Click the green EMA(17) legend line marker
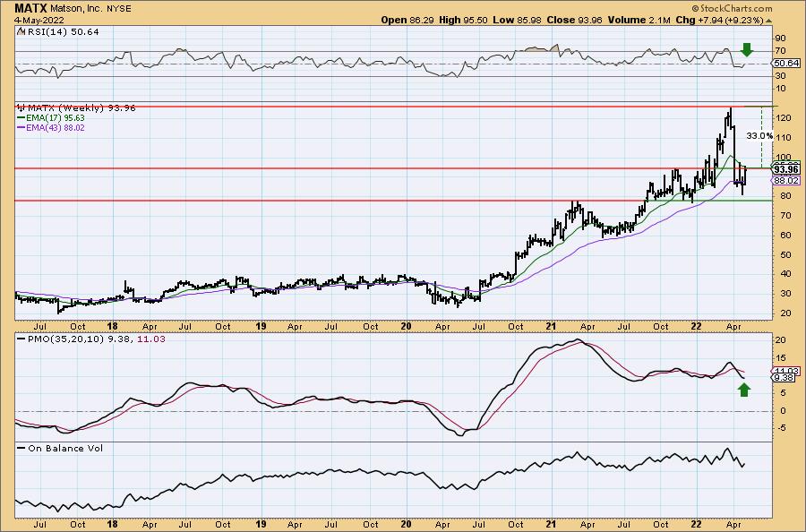The width and height of the screenshot is (806, 532). (x=21, y=118)
